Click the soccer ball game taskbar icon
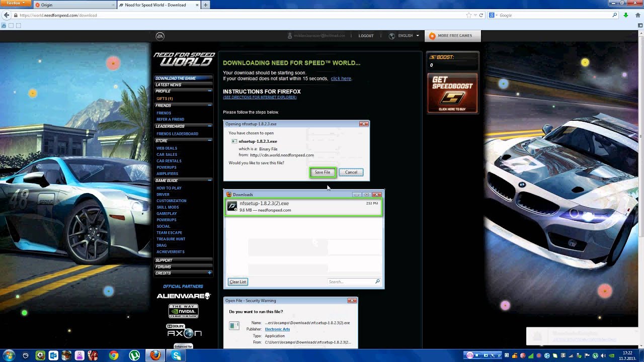The height and width of the screenshot is (362, 644). pyautogui.click(x=40, y=355)
